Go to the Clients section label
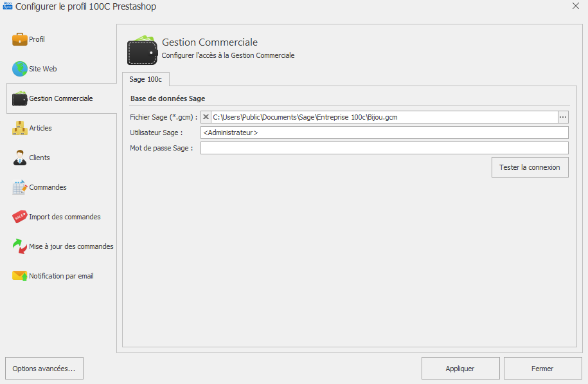This screenshot has width=588, height=384. [39, 158]
